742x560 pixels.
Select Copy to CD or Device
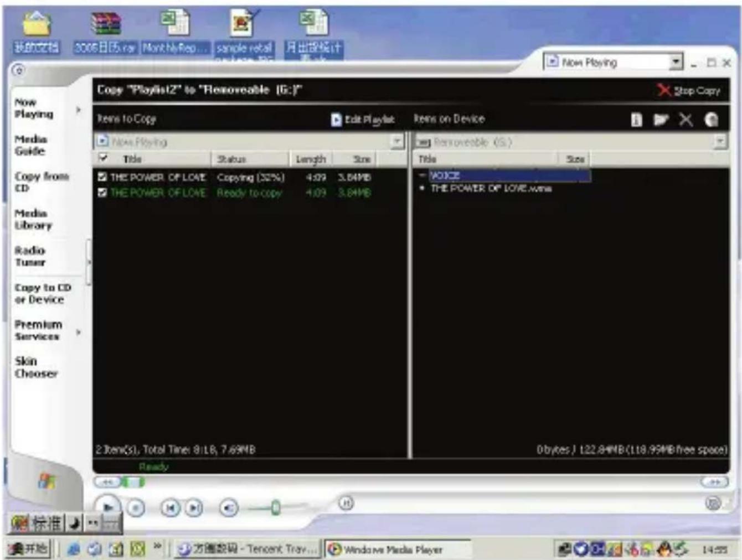pos(43,293)
